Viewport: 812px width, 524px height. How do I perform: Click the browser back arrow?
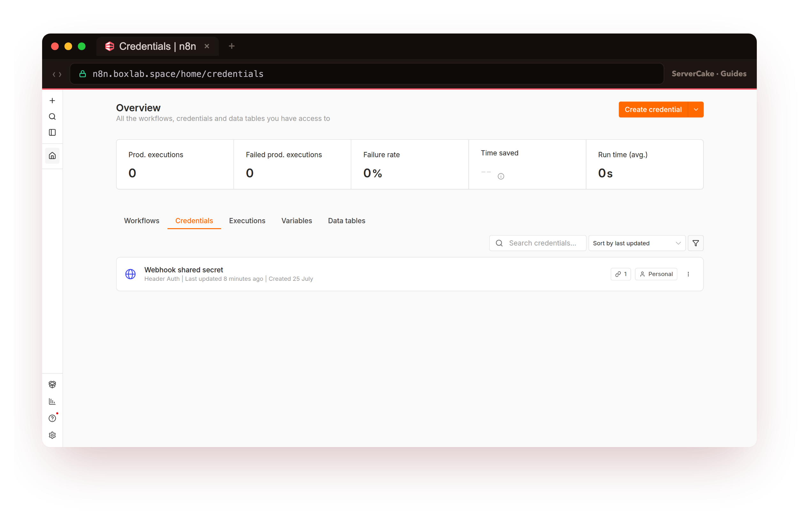point(54,74)
